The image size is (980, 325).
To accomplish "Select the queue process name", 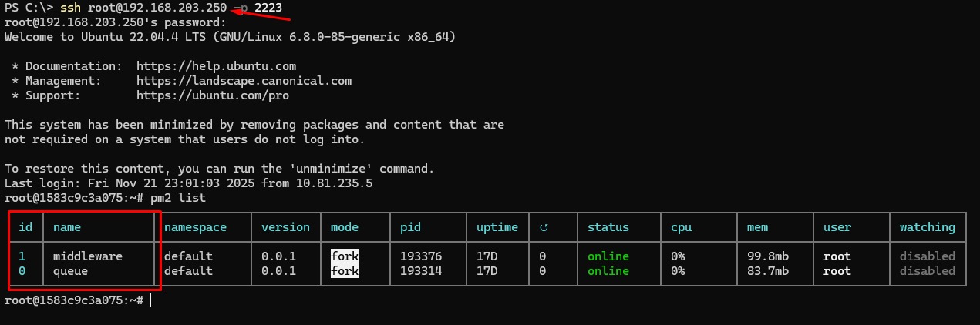I will pos(71,271).
